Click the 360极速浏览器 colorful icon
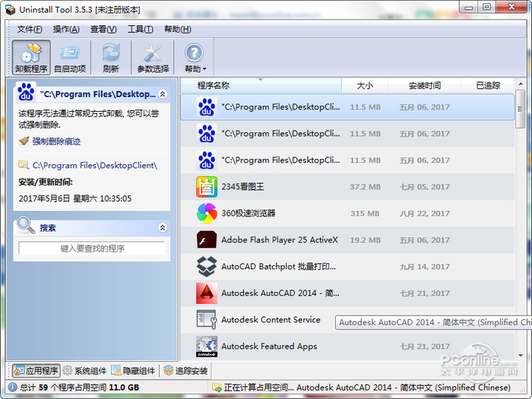Image resolution: width=532 pixels, height=399 pixels. point(207,214)
